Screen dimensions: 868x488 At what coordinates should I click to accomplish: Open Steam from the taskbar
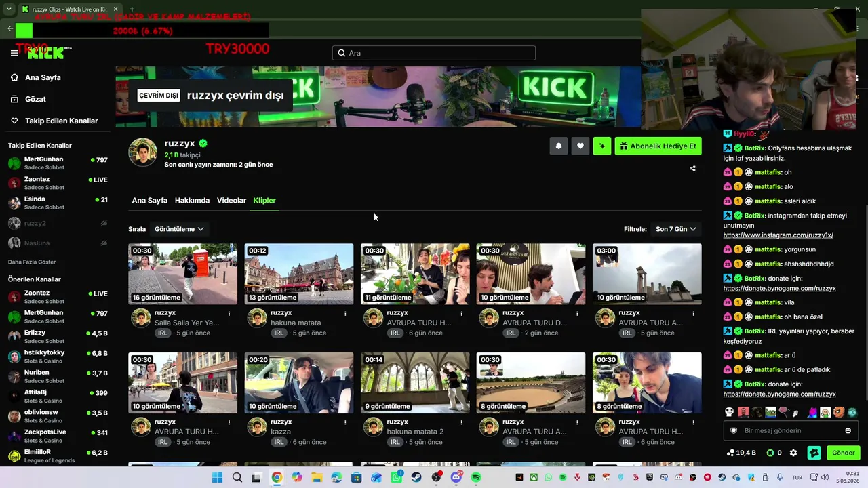point(416,478)
